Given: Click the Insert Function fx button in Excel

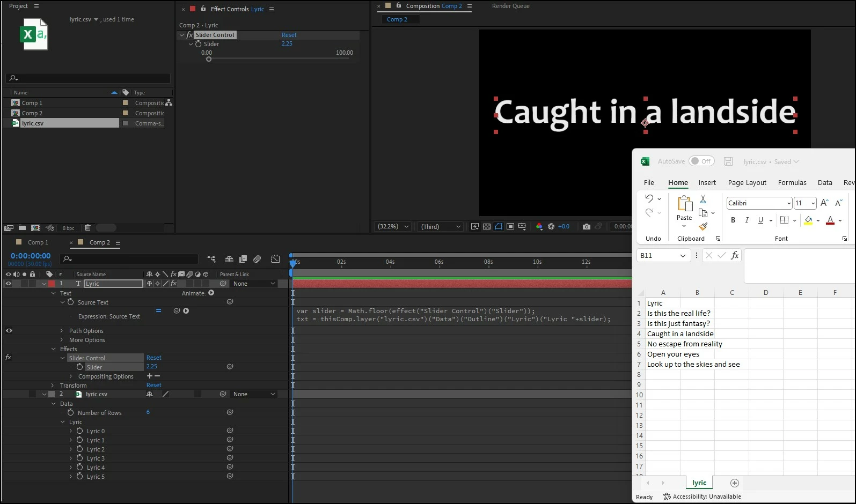Looking at the screenshot, I should (x=735, y=256).
